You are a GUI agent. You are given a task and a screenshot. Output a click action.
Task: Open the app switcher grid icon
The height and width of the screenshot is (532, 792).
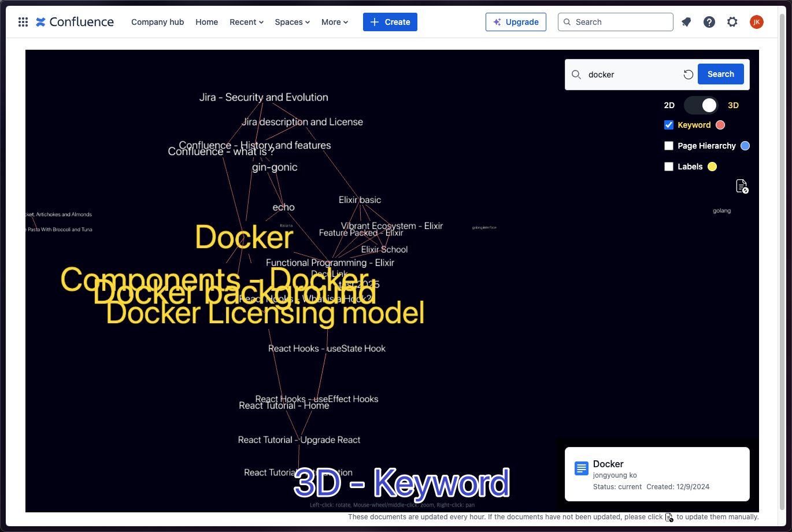tap(23, 22)
